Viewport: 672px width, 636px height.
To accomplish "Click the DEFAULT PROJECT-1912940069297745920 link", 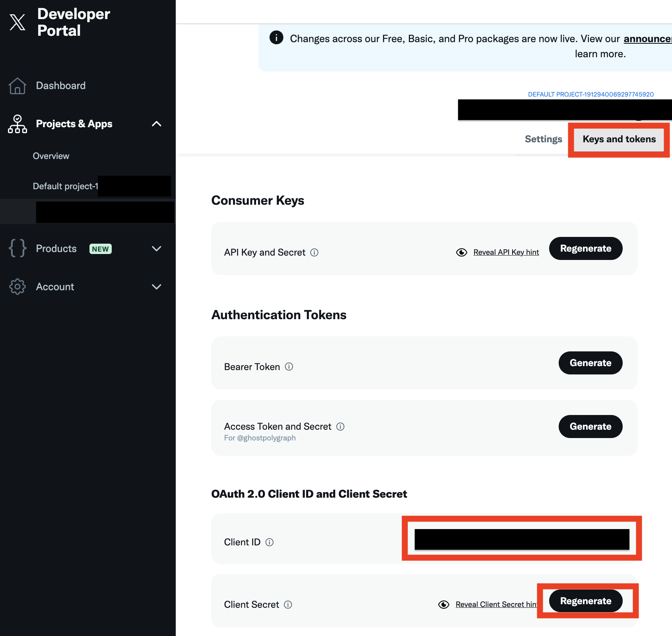I will point(591,94).
